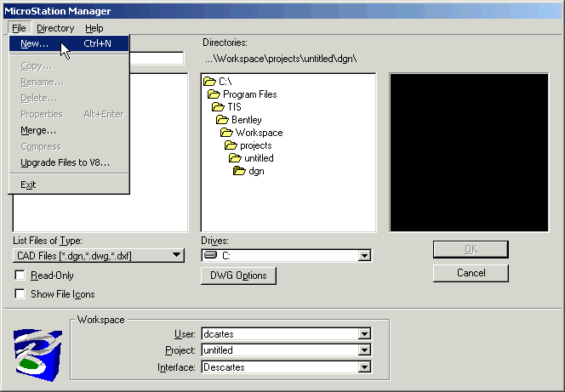Expand the Interface dropdown
The height and width of the screenshot is (392, 565).
coord(364,367)
